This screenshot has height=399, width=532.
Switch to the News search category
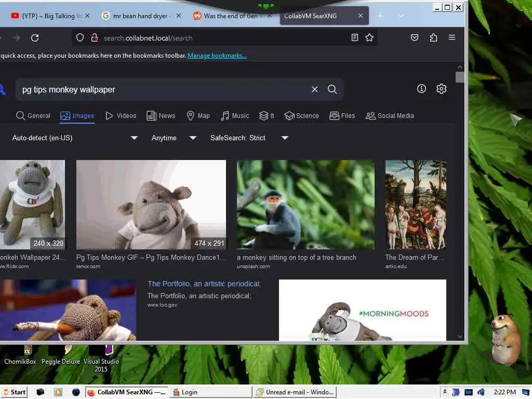[161, 116]
